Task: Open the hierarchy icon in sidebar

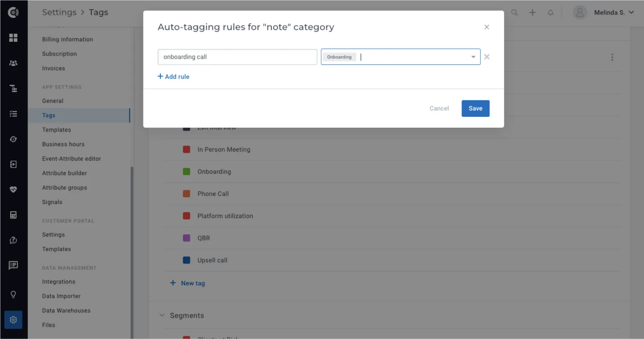Action: pos(13,88)
